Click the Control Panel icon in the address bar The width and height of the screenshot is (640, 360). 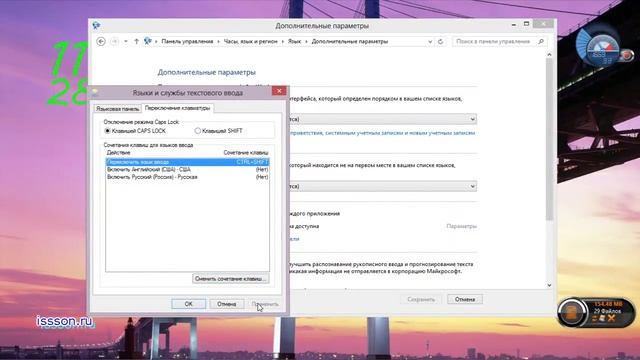[148, 41]
